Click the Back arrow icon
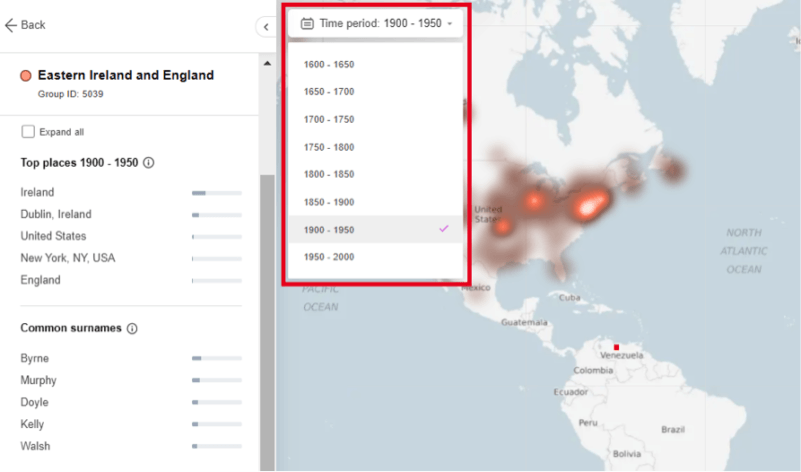Image resolution: width=801 pixels, height=472 pixels. 11,25
